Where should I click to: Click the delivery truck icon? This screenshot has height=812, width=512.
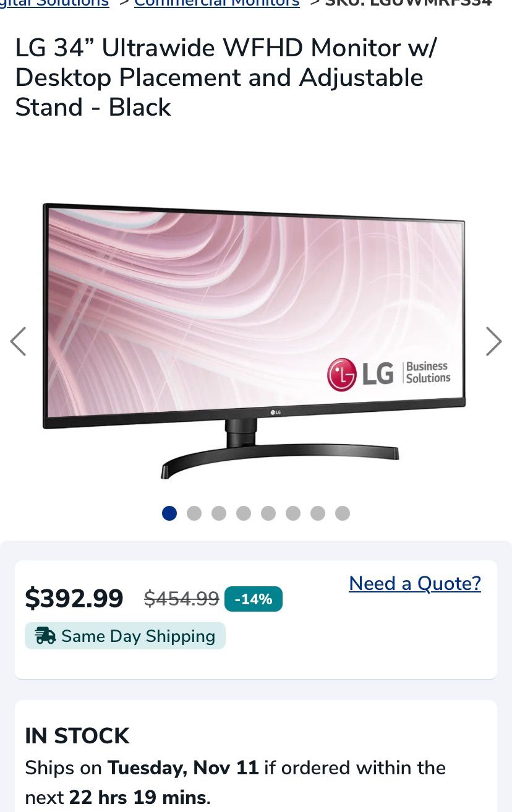(45, 636)
